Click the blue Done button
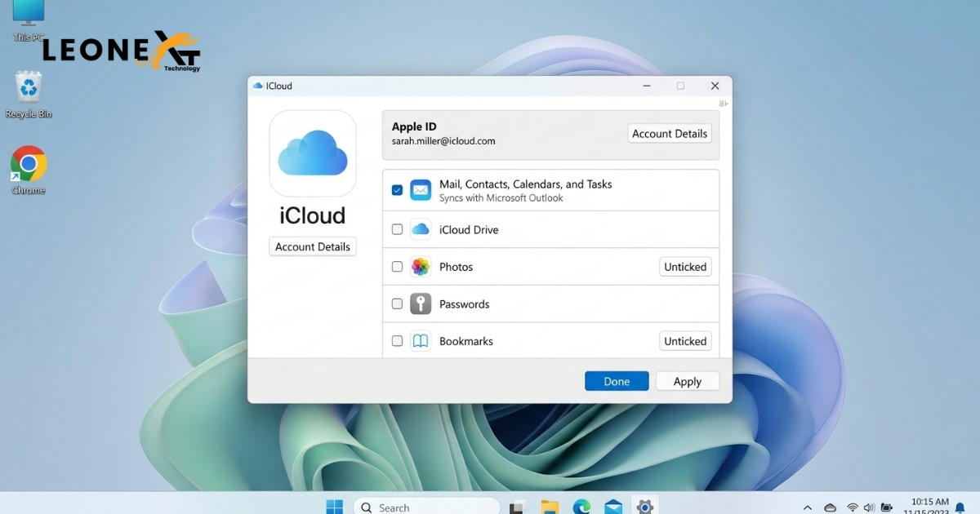The width and height of the screenshot is (980, 514). [617, 381]
